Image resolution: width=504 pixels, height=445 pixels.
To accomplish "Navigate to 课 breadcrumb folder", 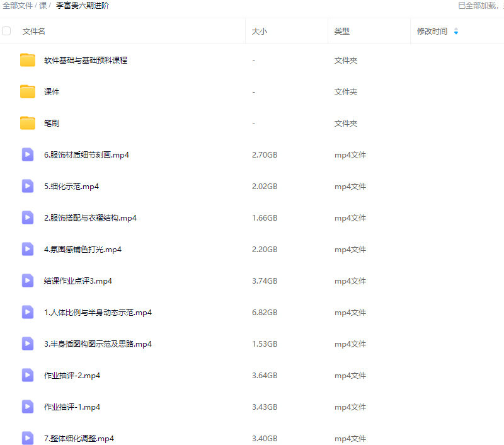I will (x=43, y=6).
